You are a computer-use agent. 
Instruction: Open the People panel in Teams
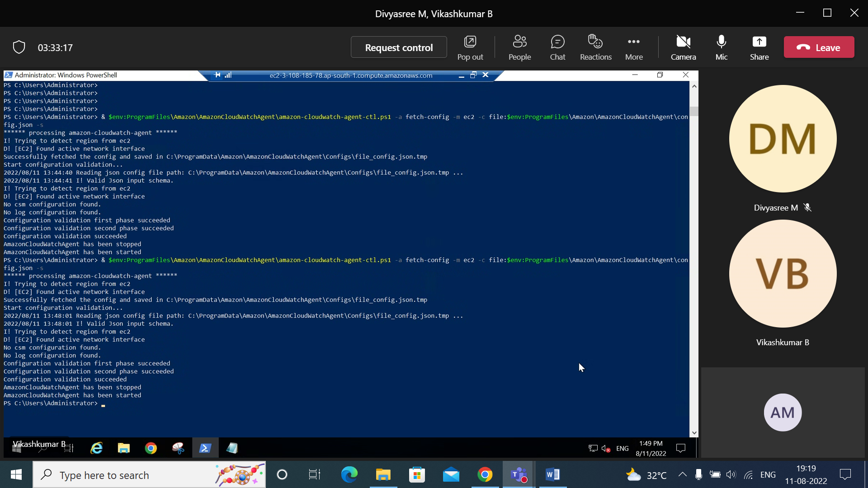click(519, 47)
